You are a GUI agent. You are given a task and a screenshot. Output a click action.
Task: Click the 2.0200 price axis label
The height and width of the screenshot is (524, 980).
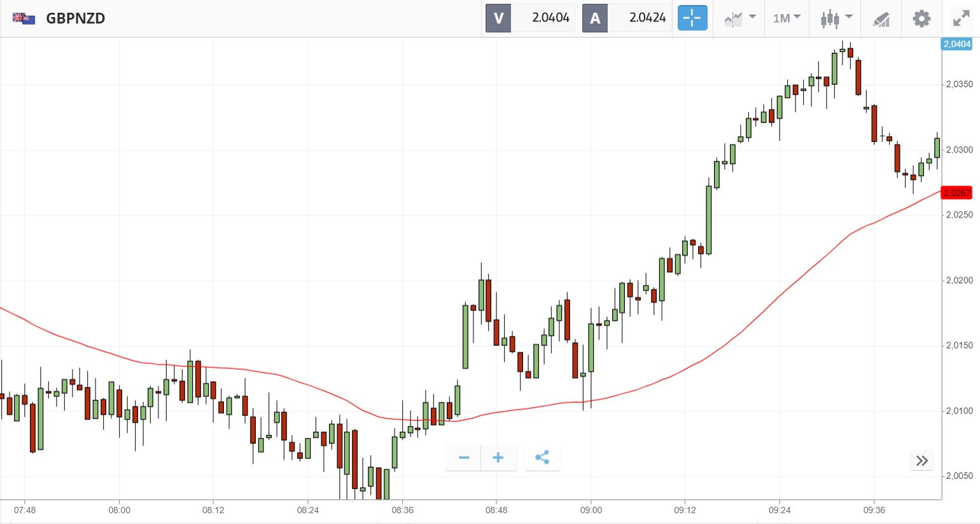[959, 280]
